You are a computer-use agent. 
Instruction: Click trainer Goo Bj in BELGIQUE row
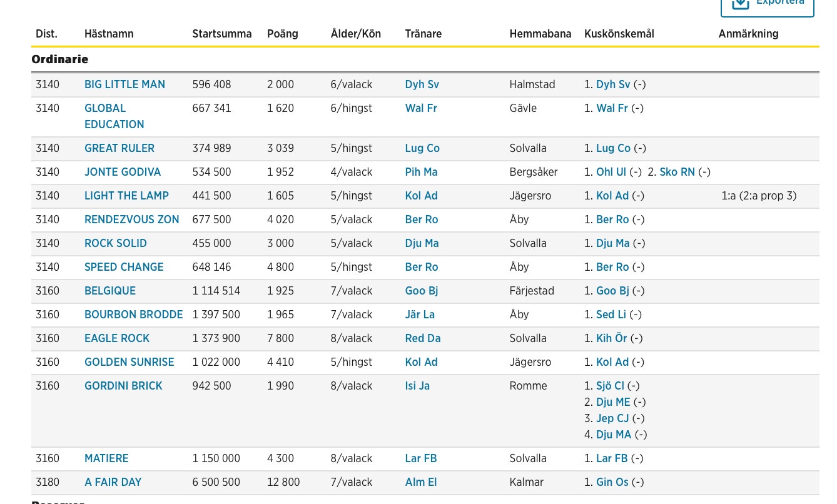tap(421, 291)
